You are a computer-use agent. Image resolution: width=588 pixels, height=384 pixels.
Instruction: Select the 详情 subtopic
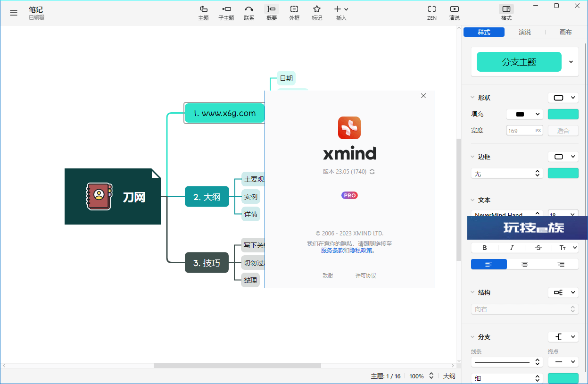tap(251, 214)
